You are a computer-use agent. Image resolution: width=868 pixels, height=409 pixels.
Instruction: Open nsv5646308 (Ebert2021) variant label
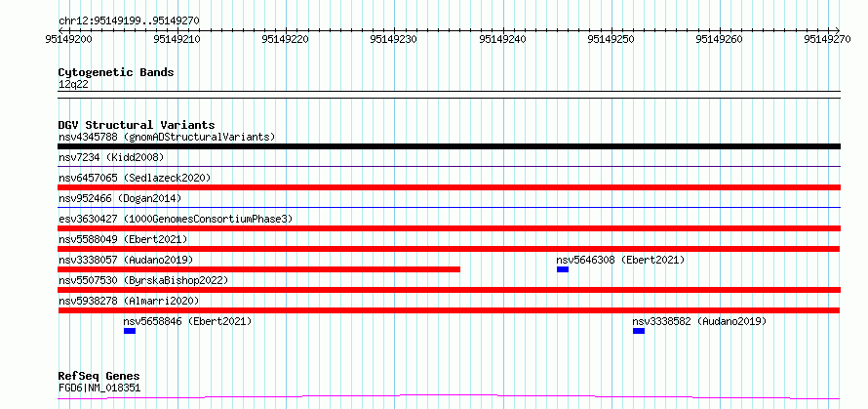click(620, 260)
